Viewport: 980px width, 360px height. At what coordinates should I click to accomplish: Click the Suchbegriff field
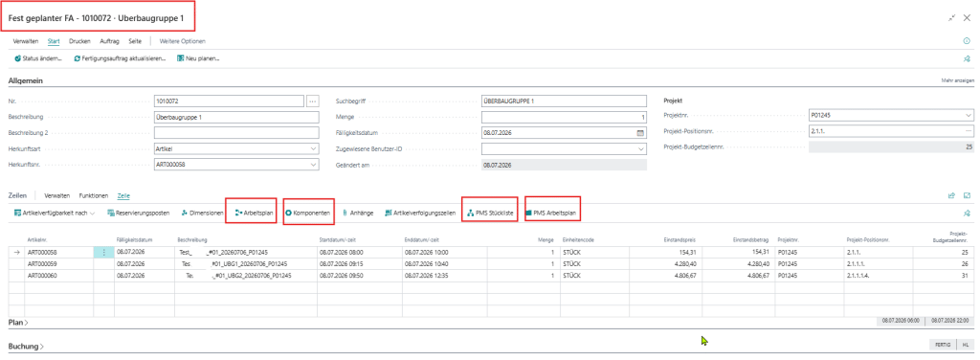[564, 101]
